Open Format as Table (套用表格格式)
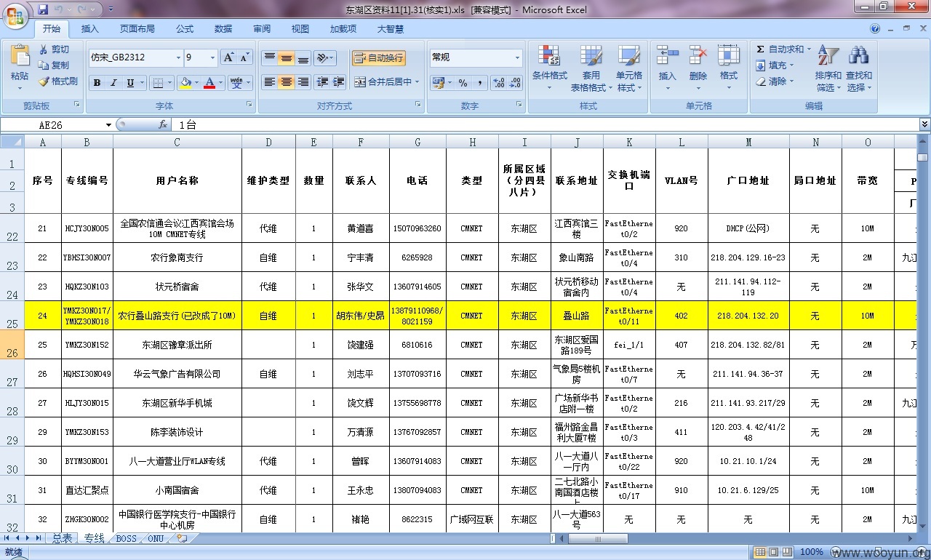Viewport: 931px width, 560px height. [590, 68]
